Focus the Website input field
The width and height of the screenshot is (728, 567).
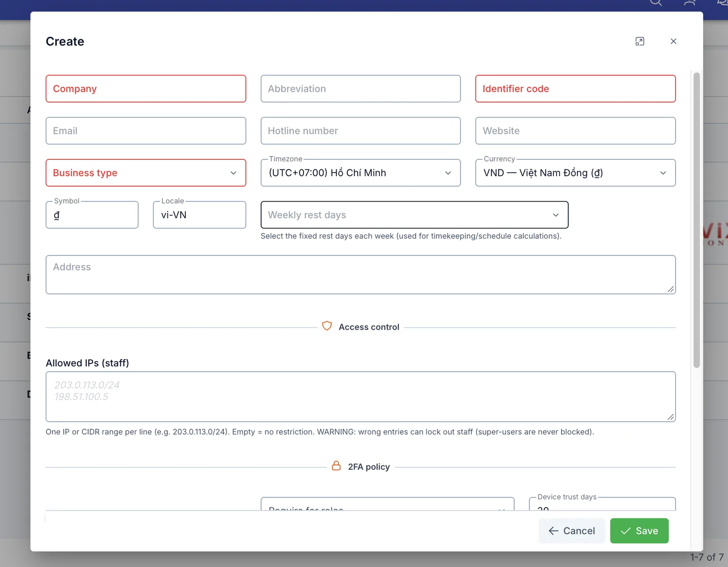click(575, 131)
